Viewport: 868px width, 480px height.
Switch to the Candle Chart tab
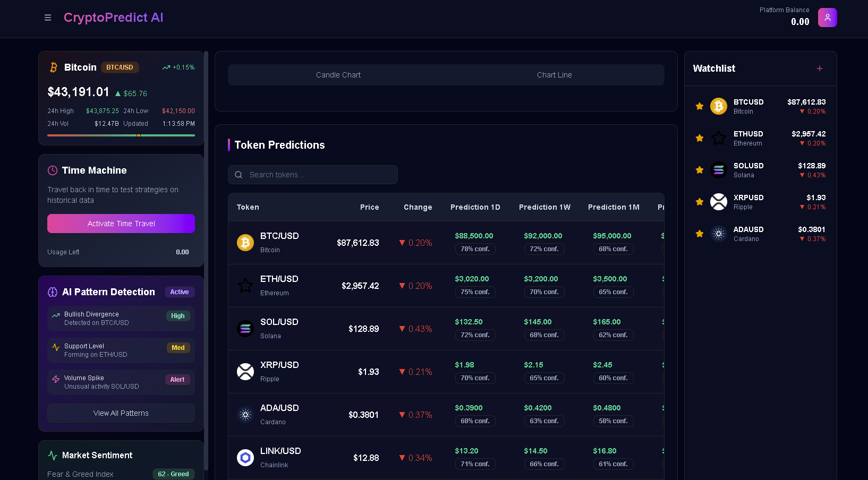tap(338, 75)
